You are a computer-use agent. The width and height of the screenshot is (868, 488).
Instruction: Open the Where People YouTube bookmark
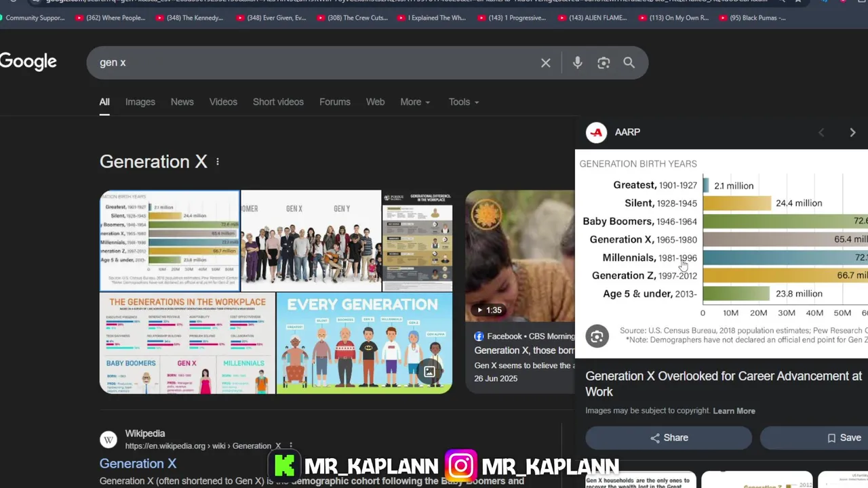(111, 18)
